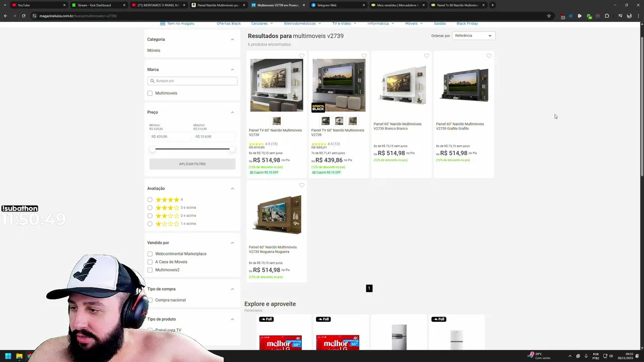Switch to the Stream - Kick Dashboard tab
The image size is (644, 362).
[x=98, y=5]
